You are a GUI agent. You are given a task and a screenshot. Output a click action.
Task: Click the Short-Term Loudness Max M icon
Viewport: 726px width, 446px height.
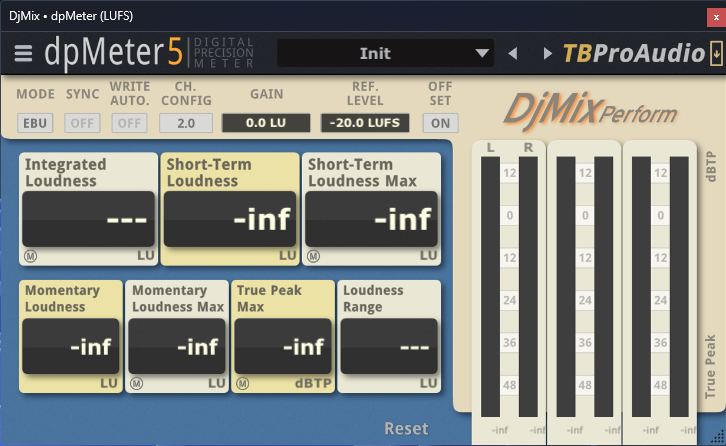(313, 256)
